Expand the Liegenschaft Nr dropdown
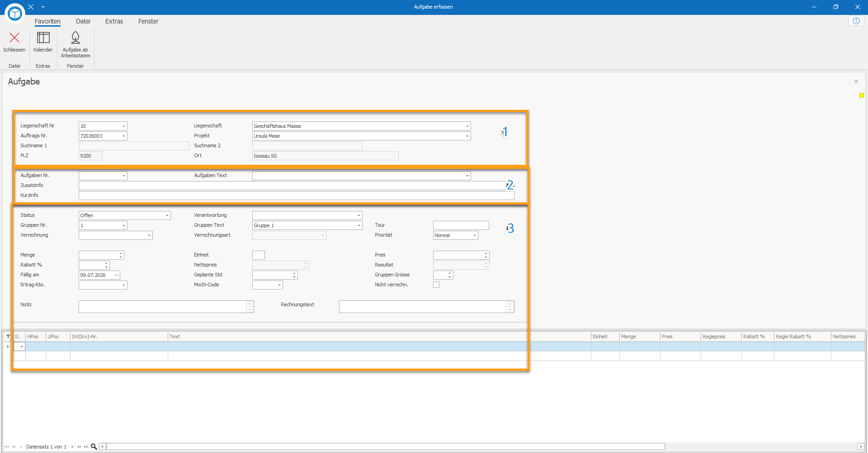 (124, 126)
